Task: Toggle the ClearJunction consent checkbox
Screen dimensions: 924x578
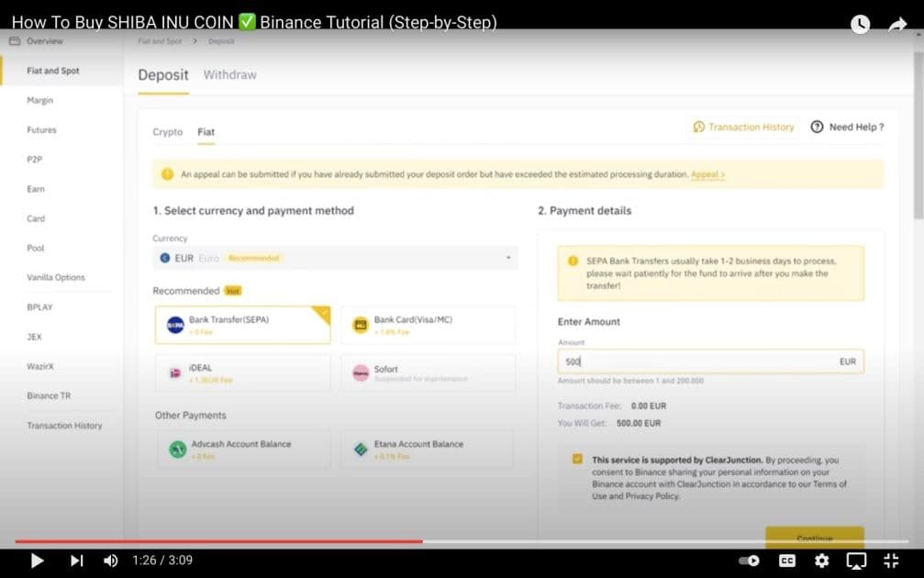Action: 577,459
